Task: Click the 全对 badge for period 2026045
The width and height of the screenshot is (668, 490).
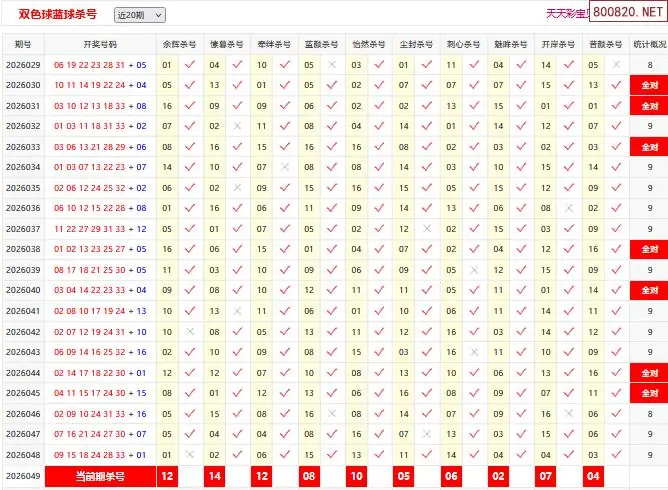Action: (649, 393)
